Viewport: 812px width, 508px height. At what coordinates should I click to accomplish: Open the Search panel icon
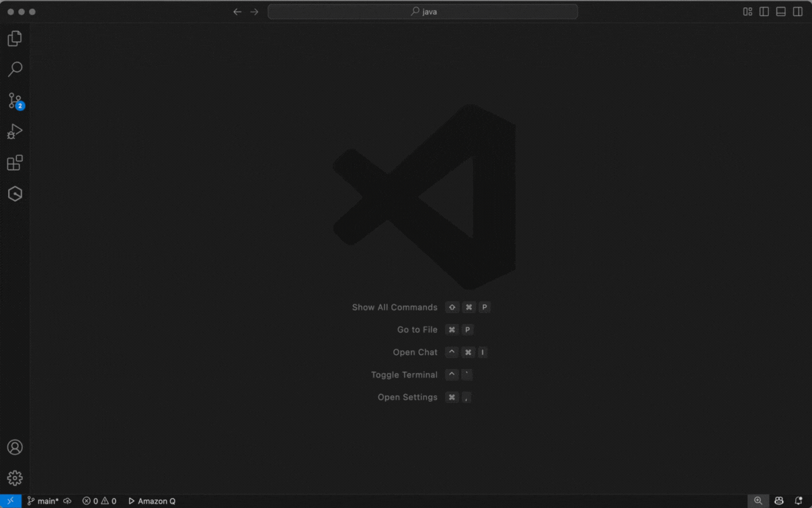point(15,69)
